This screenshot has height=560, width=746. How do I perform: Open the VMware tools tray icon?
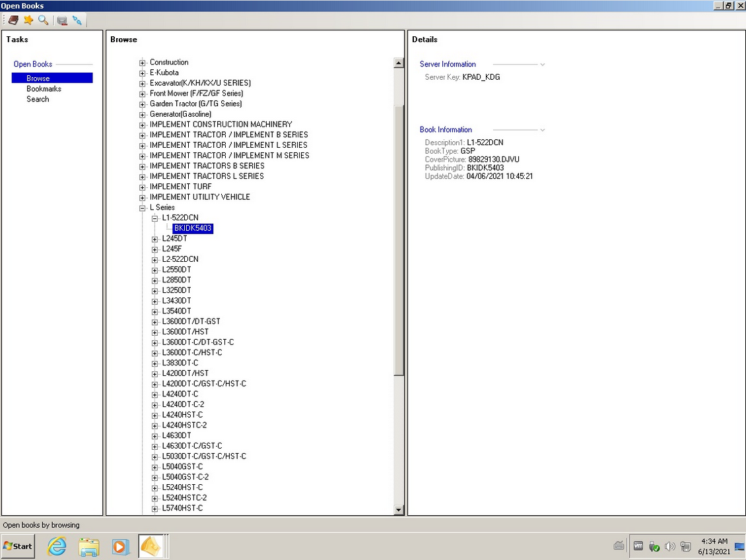point(638,546)
